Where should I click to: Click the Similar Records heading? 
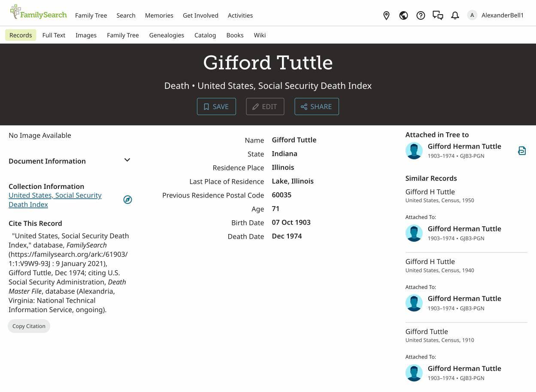pos(431,178)
